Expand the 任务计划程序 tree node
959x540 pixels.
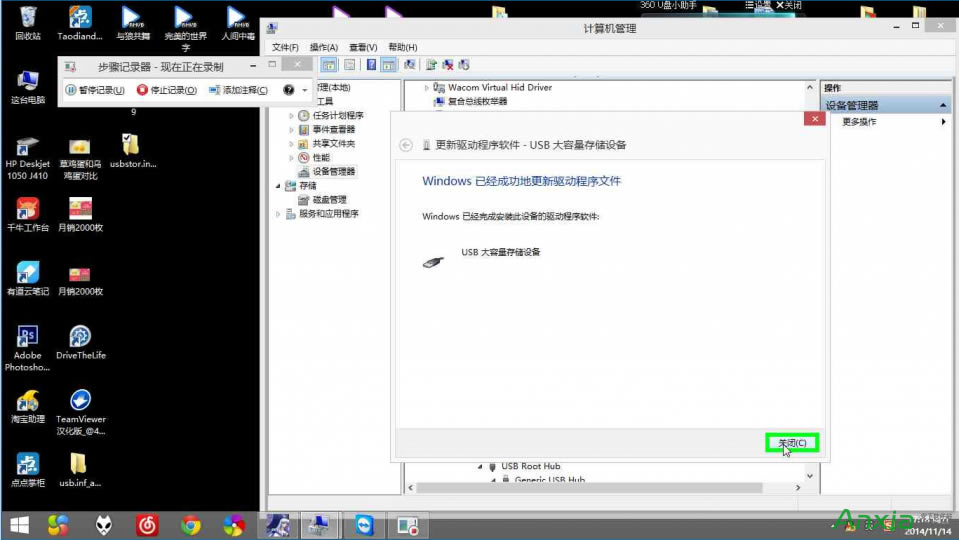coord(292,116)
